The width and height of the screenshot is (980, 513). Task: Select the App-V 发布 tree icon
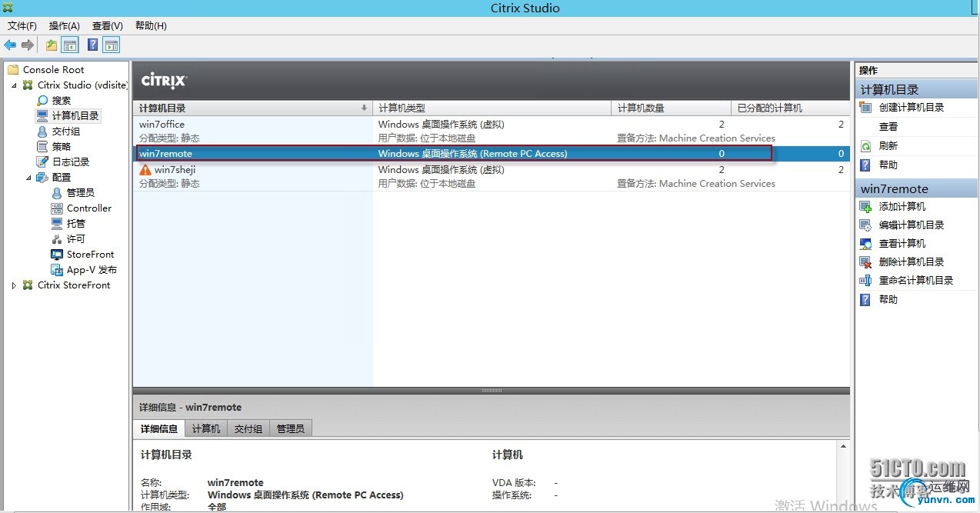[57, 270]
